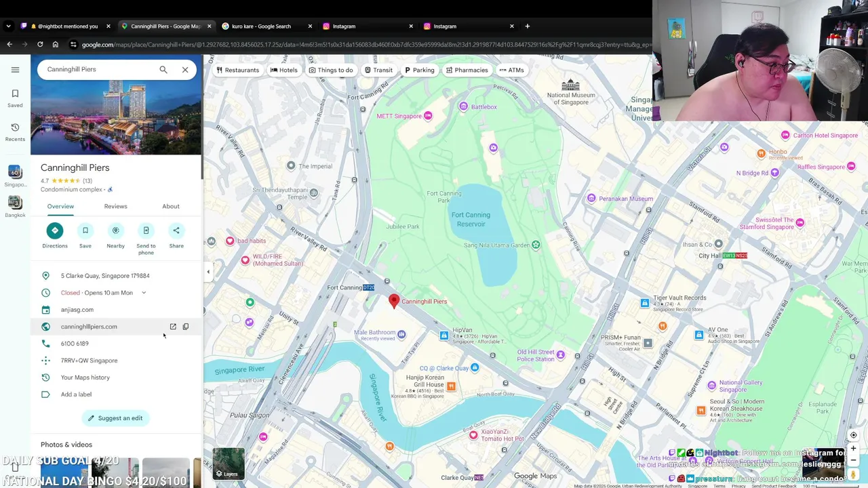Click the Directions icon button
This screenshot has height=488, width=868.
point(55,230)
